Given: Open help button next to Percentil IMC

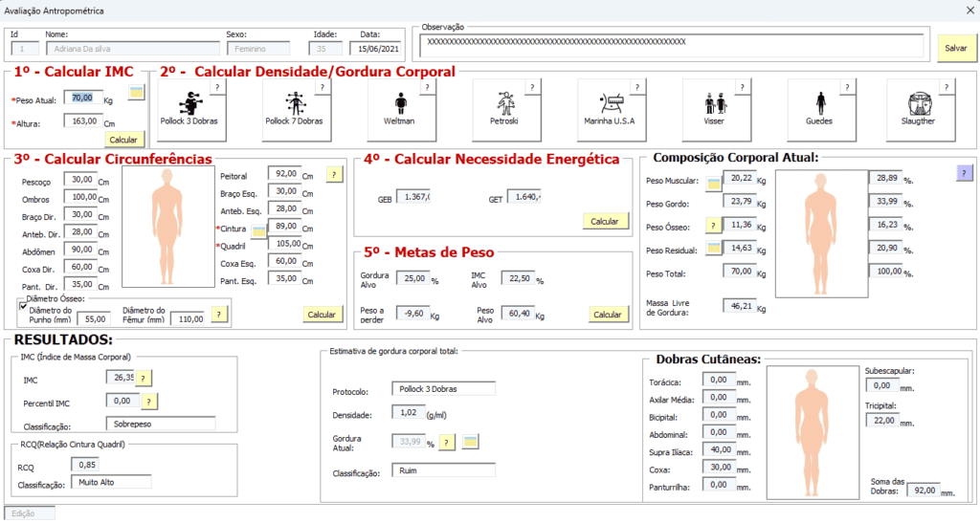Looking at the screenshot, I should pos(148,402).
